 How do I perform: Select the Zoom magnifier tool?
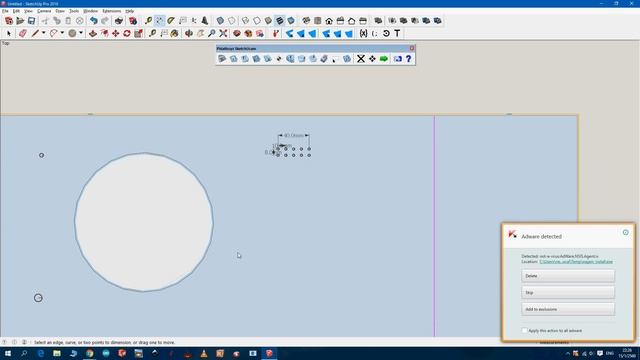pyautogui.click(x=212, y=33)
